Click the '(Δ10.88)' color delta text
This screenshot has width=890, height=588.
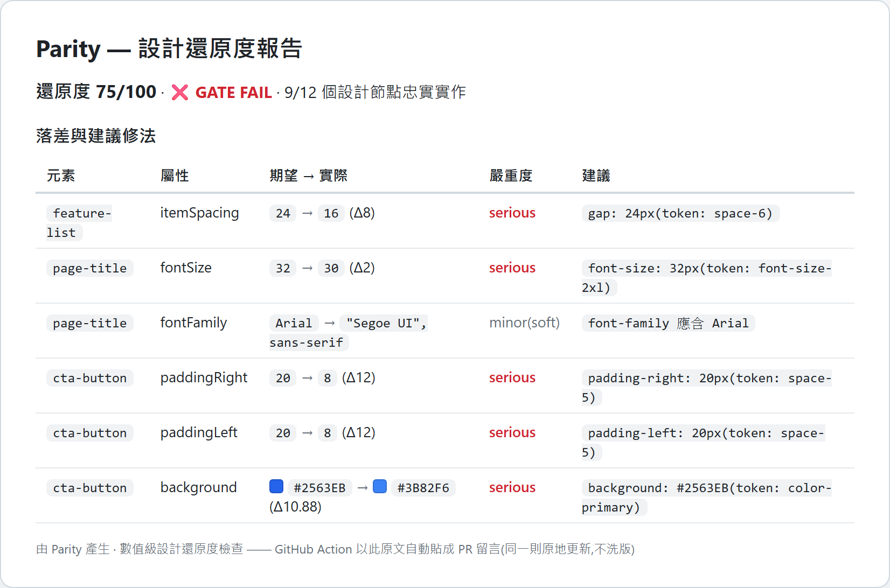click(295, 507)
